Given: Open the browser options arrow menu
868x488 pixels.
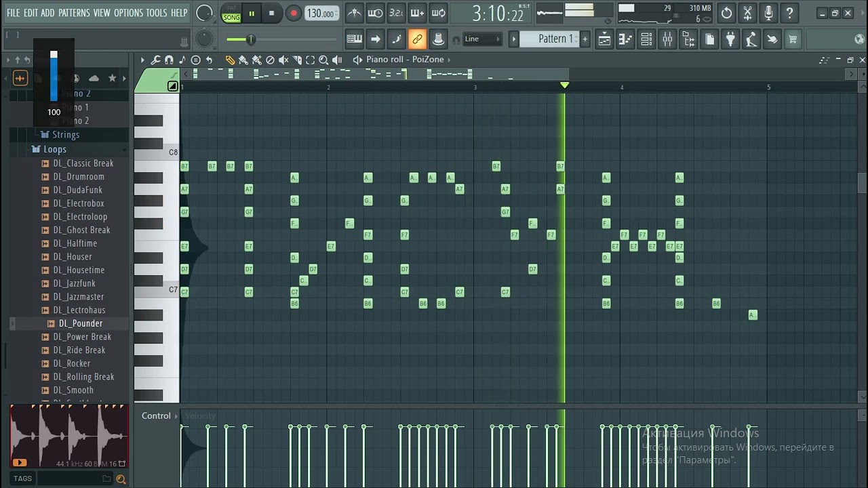Looking at the screenshot, I should pos(9,60).
